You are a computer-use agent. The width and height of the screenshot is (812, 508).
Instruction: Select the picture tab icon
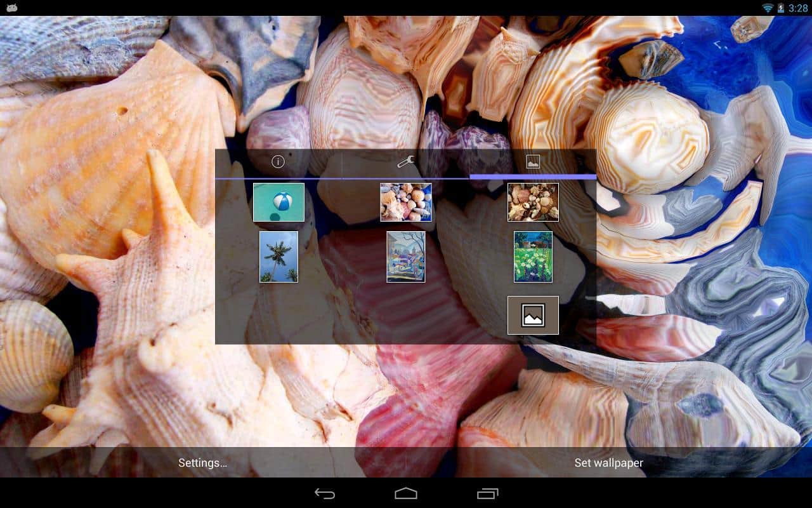point(533,162)
